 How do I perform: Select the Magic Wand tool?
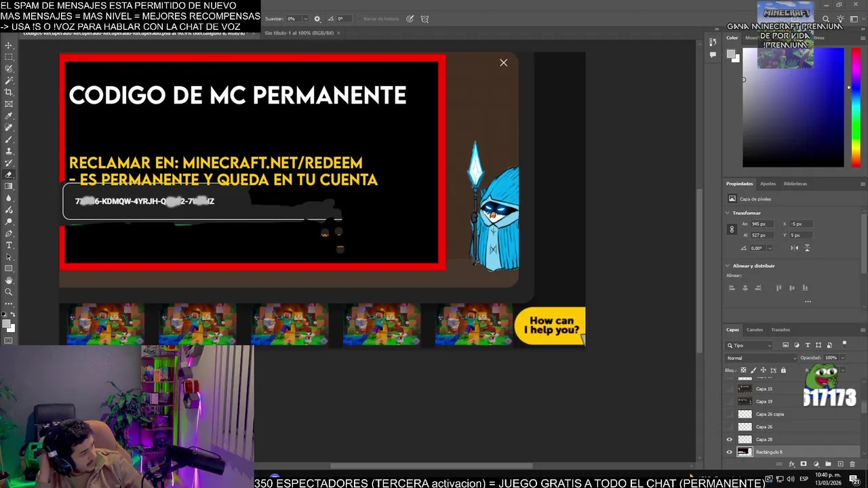9,81
